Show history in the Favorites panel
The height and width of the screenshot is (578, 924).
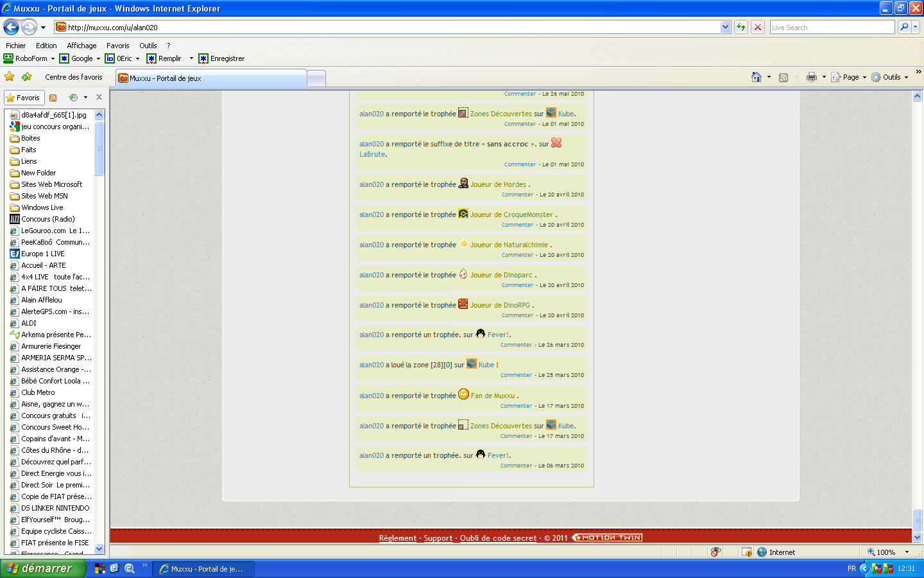[73, 98]
